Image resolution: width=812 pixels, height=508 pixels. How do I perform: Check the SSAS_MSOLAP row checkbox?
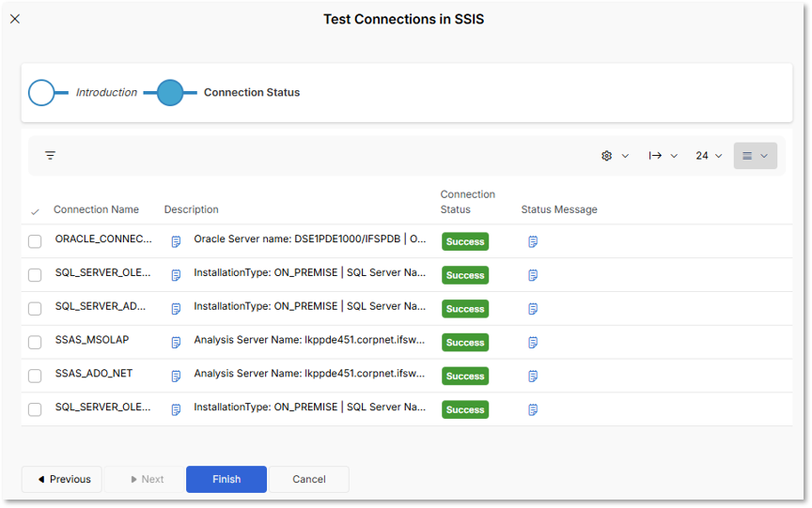click(35, 342)
